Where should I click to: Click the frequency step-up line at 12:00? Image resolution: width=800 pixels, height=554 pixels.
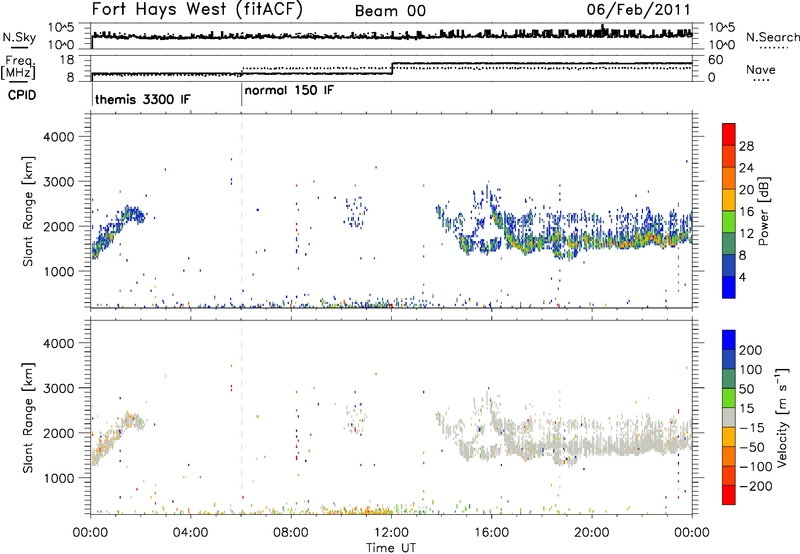click(x=392, y=68)
